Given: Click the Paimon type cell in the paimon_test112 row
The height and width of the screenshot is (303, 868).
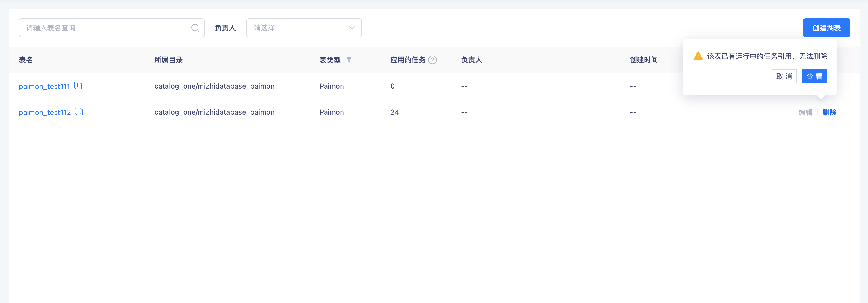Looking at the screenshot, I should point(332,112).
